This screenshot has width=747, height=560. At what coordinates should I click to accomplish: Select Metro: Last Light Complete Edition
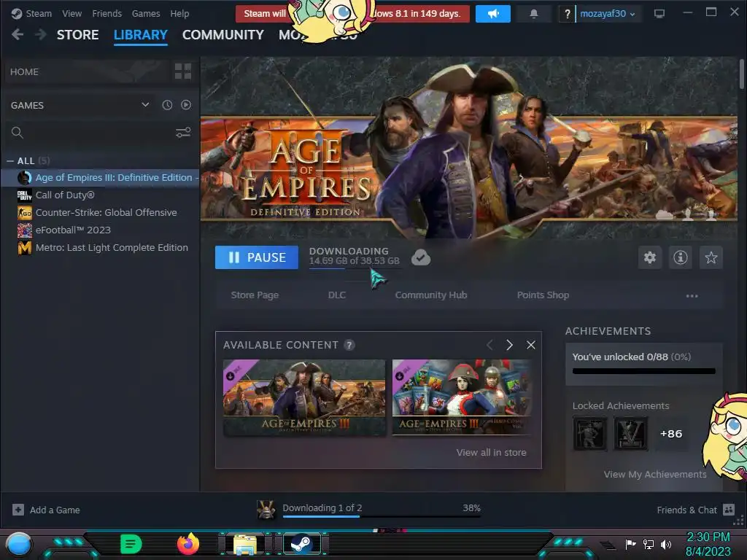[101, 248]
